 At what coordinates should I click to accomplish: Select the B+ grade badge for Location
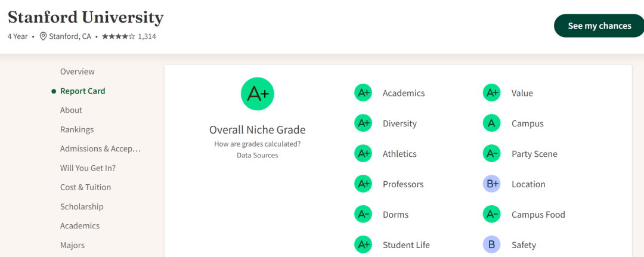(491, 184)
